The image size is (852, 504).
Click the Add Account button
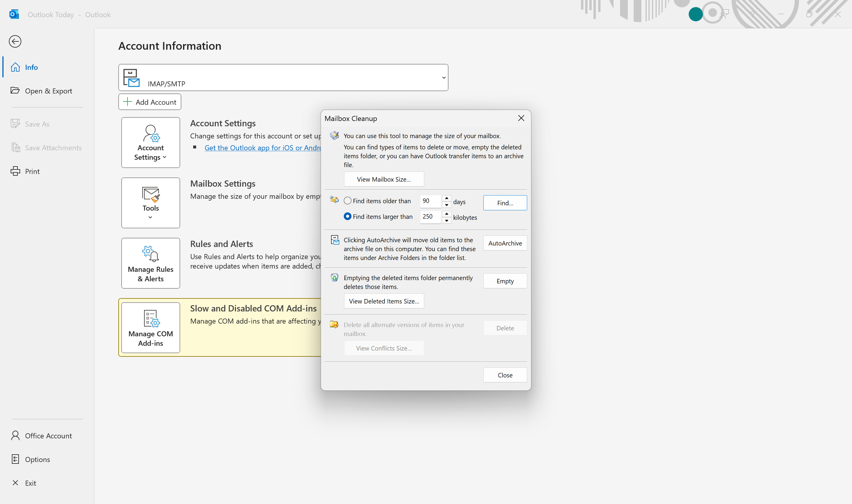coord(150,102)
